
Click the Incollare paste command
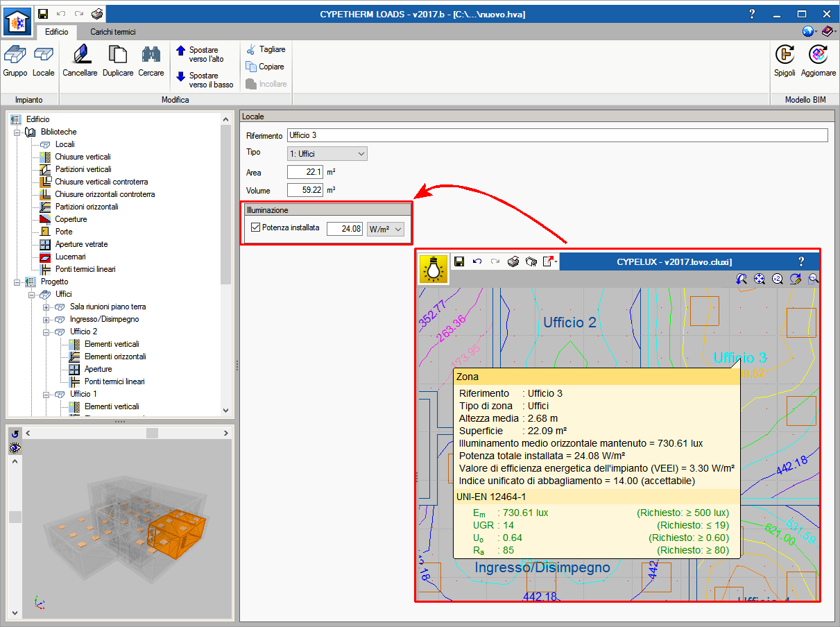[x=266, y=84]
